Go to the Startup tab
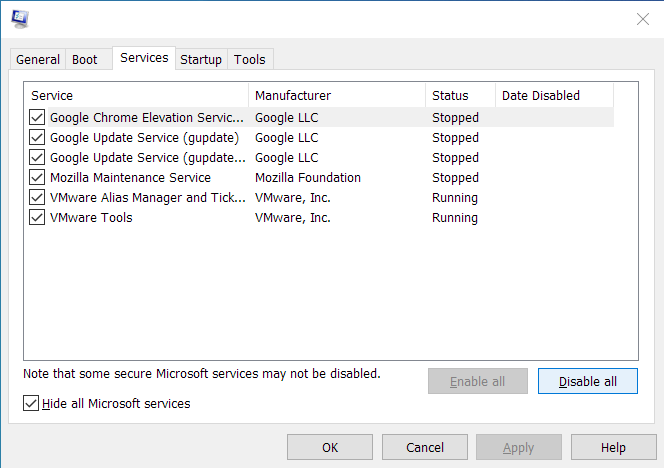This screenshot has height=468, width=664. pos(201,59)
